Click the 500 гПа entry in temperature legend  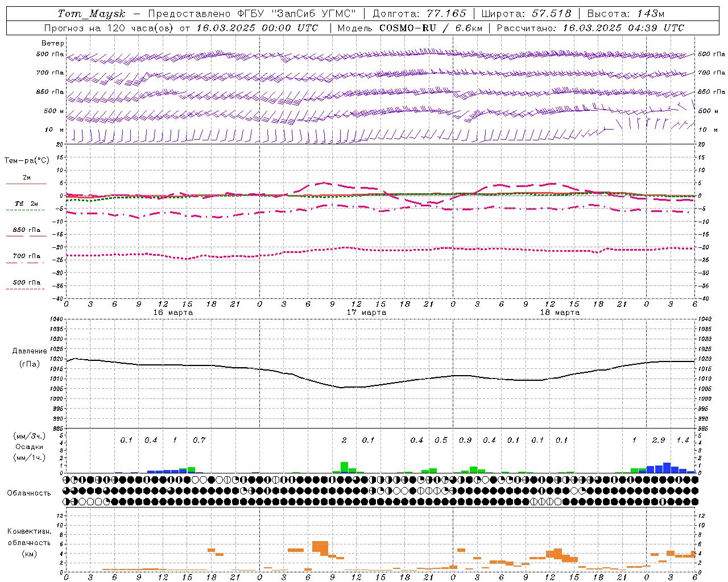click(x=26, y=282)
